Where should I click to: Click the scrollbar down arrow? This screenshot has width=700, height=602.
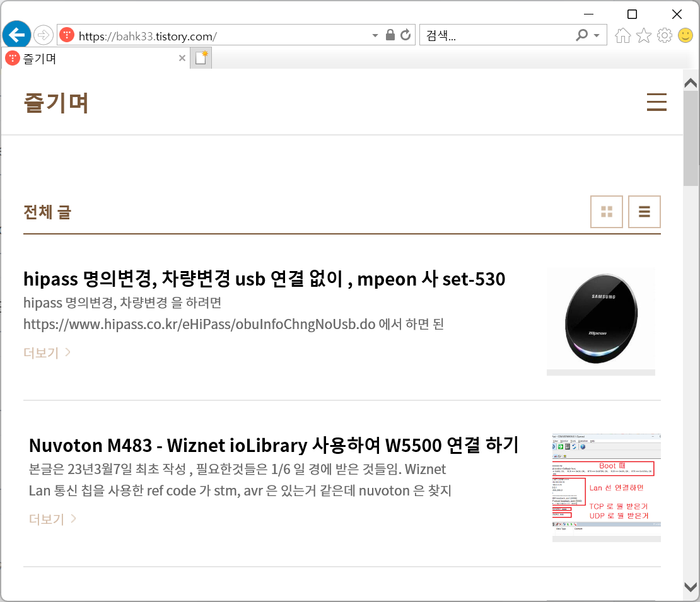[691, 587]
